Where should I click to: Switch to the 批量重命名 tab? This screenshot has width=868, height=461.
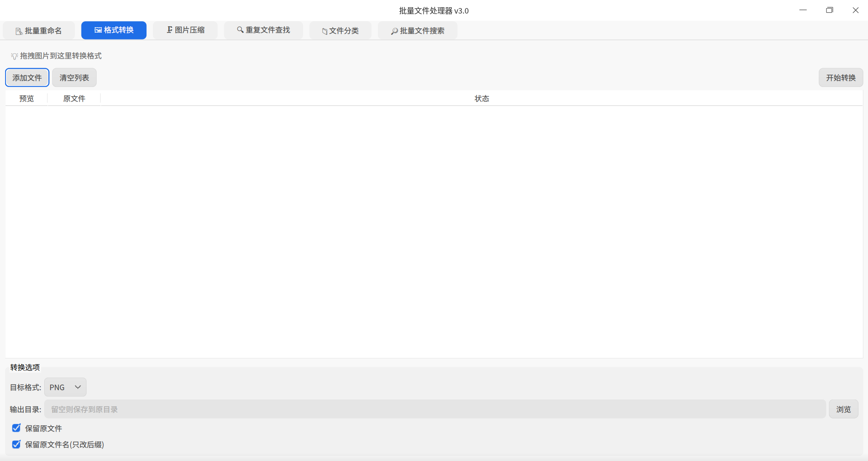coord(39,31)
